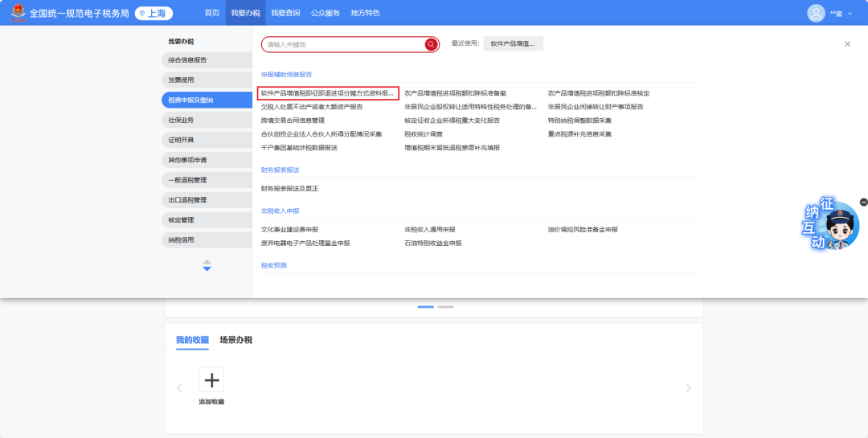Open 税收统计调查 link
Screen dimensions: 868x438
coord(424,134)
